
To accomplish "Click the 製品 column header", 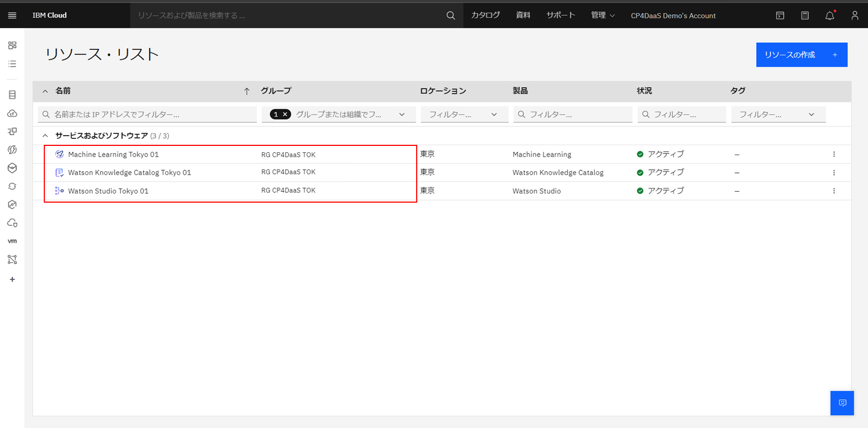I will 520,91.
